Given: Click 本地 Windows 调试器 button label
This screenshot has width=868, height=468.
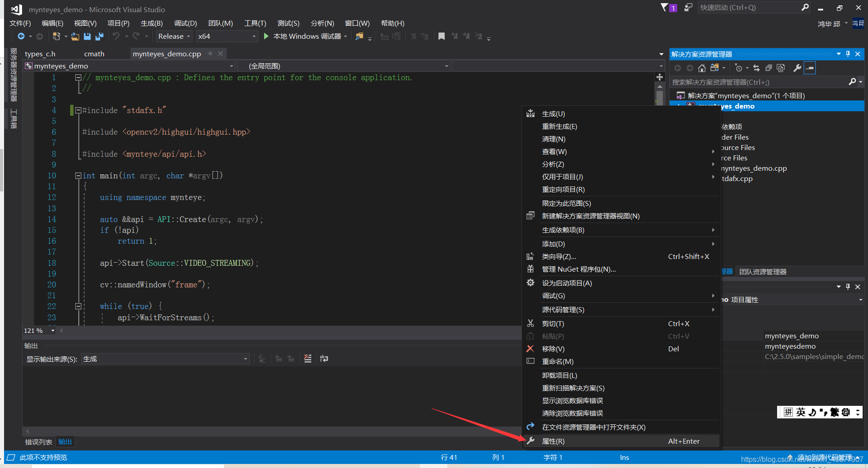Looking at the screenshot, I should coord(307,36).
